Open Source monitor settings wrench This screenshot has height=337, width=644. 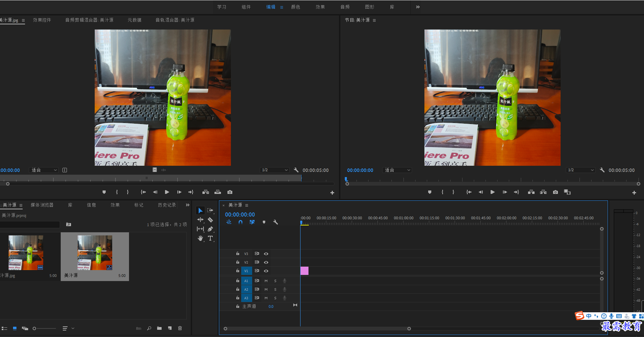click(x=296, y=170)
